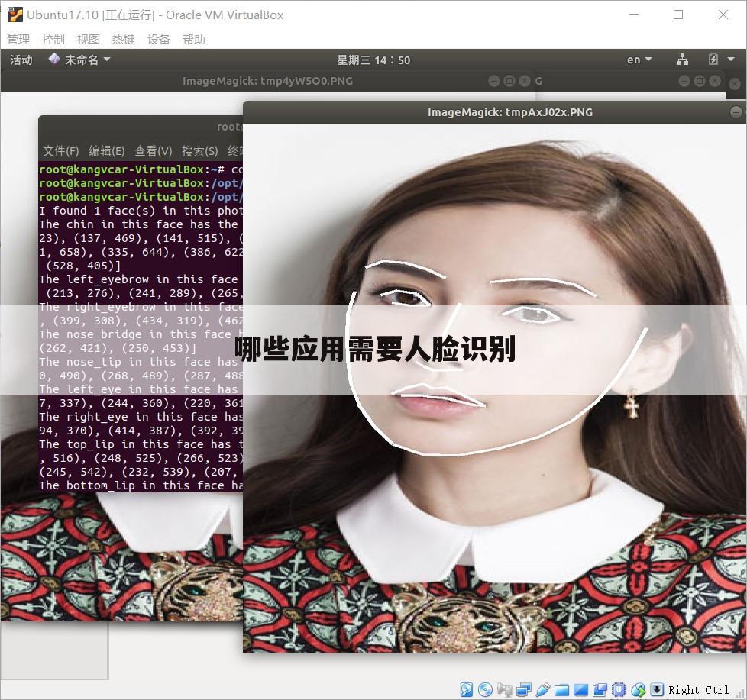The height and width of the screenshot is (700, 747).
Task: Click the VirtualBox app icon in the title bar
Action: tap(15, 15)
